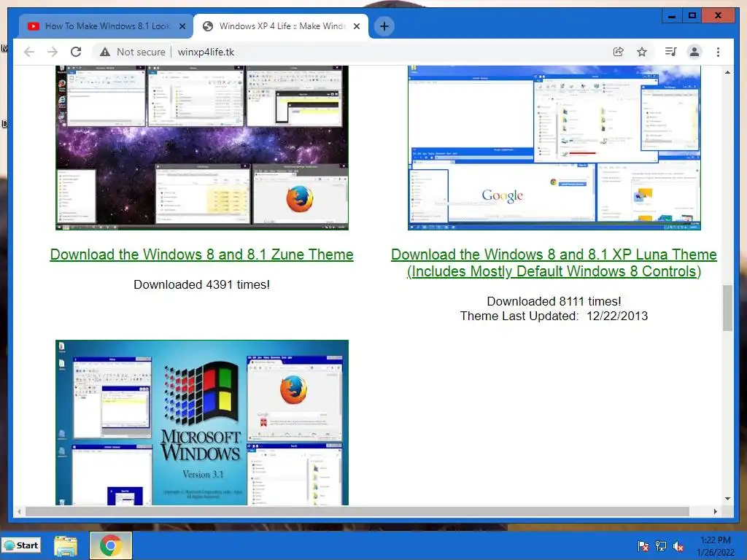
Task: Click the vertical scrollbar down arrow
Action: tap(727, 499)
